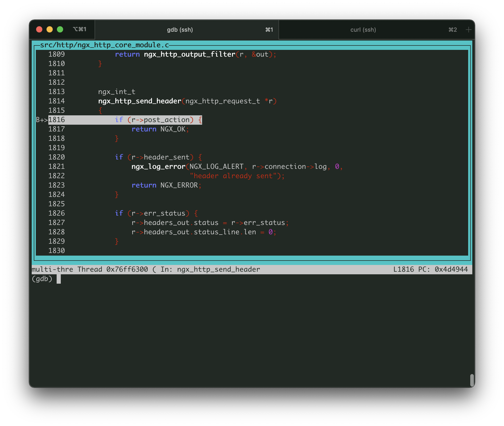504x426 pixels.
Task: Click ngx_log_error call on line 1821
Action: click(158, 167)
